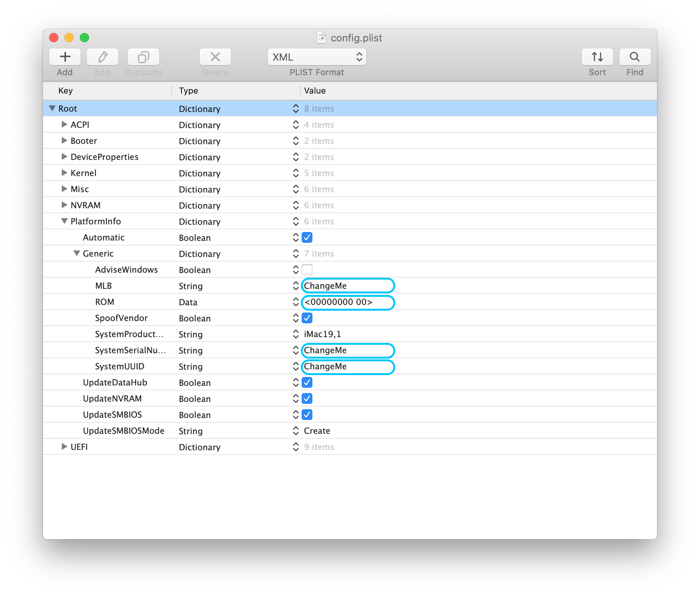Open Find with the magnifier icon

pyautogui.click(x=635, y=57)
